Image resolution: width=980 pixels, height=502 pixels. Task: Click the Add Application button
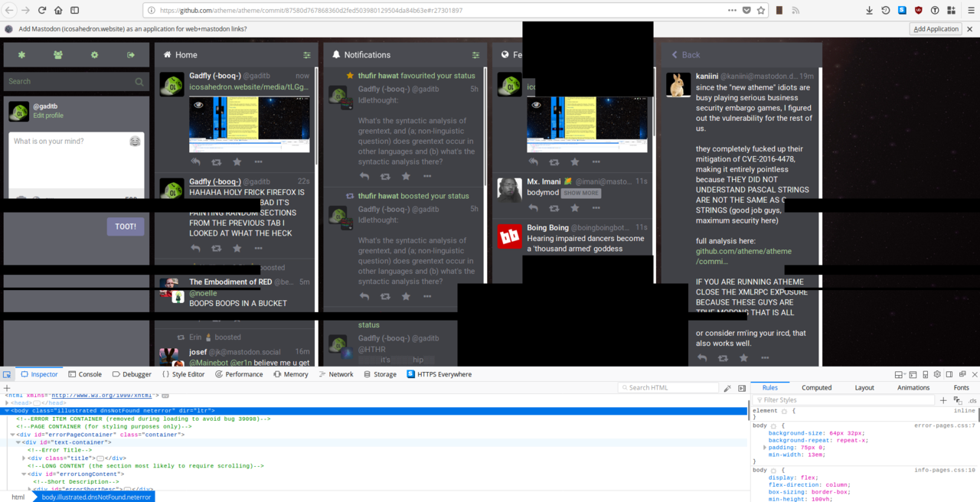(x=936, y=29)
